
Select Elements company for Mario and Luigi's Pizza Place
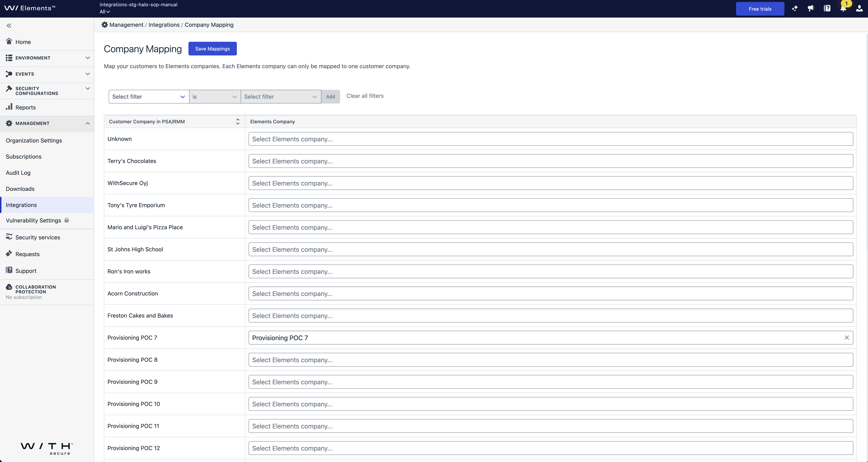pyautogui.click(x=551, y=227)
